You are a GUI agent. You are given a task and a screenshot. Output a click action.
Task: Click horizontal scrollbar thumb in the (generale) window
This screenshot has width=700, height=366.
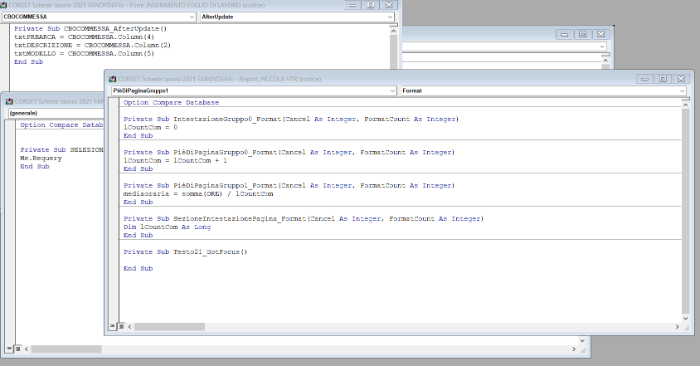(66, 349)
